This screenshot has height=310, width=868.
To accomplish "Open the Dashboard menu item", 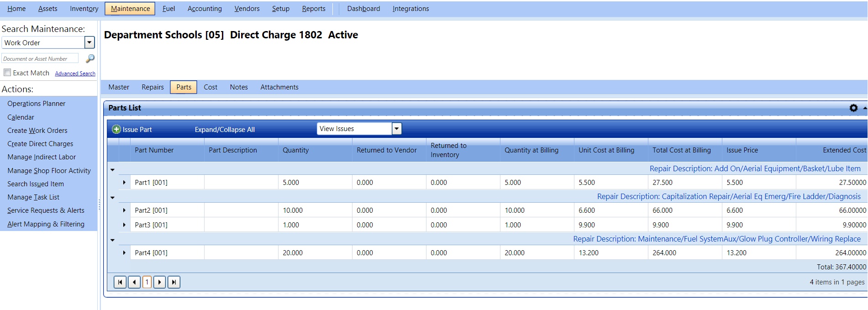I will click(363, 9).
